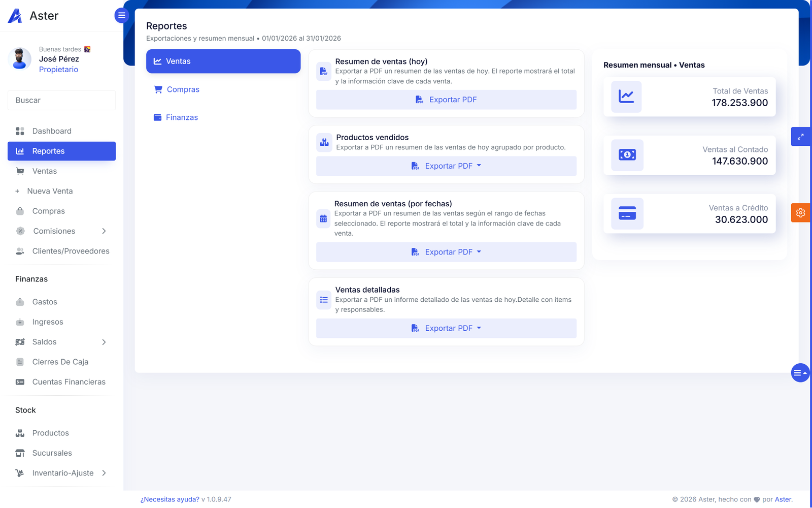Click the Ventas a Crédito card icon
This screenshot has height=508, width=812.
pyautogui.click(x=627, y=213)
